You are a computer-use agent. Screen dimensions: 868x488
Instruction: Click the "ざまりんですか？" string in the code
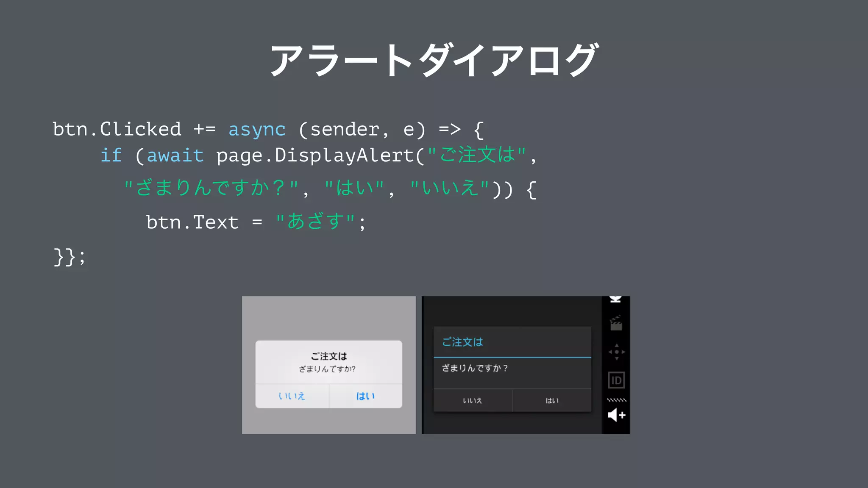point(211,188)
